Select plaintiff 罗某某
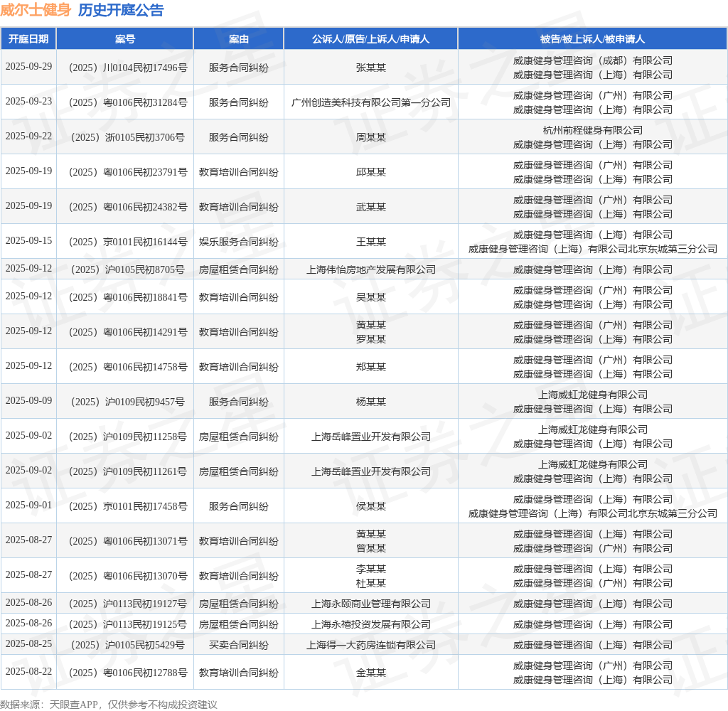Viewport: 728px width, 711px height. 371,339
